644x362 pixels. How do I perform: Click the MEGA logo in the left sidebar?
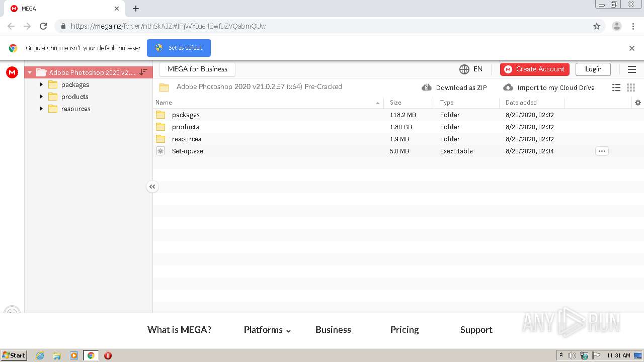[x=12, y=72]
